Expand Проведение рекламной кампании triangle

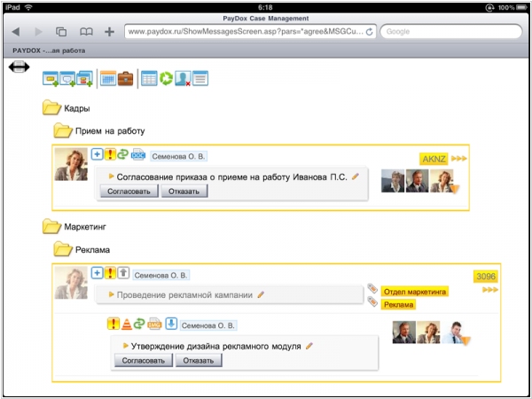pos(111,294)
